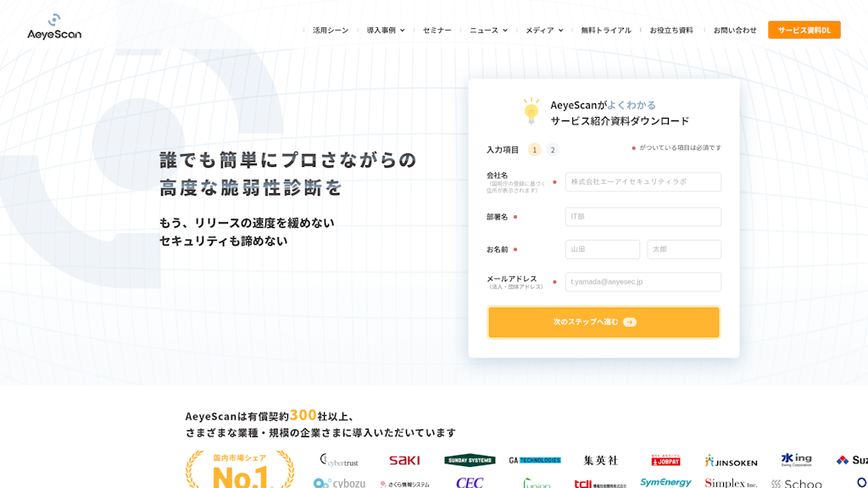Click the 集英社 company logo
Screen dimensions: 868x488
tap(603, 458)
